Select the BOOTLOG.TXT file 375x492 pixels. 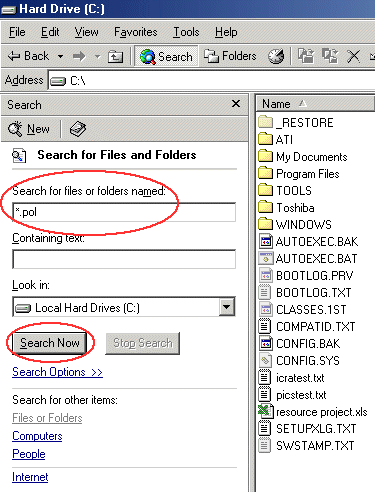click(305, 292)
